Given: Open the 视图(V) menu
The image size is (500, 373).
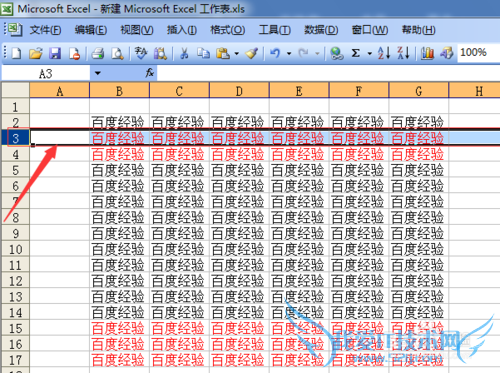Looking at the screenshot, I should [x=137, y=30].
